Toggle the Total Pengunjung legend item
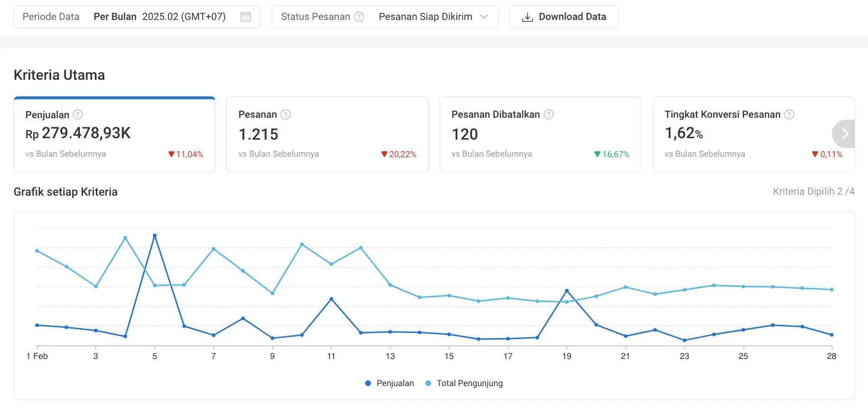Screen dimensions: 868x416 pyautogui.click(x=464, y=383)
